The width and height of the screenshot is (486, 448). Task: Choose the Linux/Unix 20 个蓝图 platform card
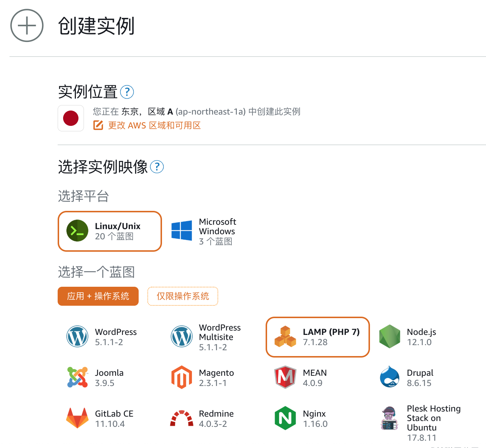click(110, 231)
